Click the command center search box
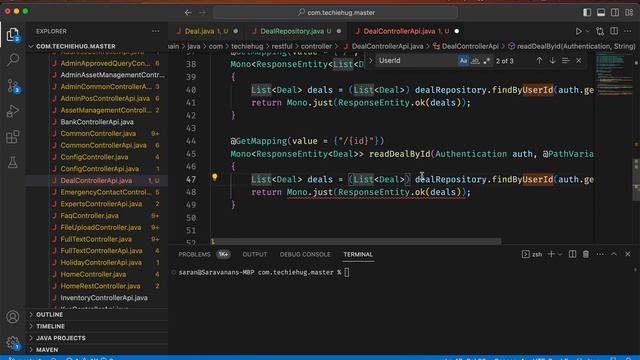Image resolution: width=640 pixels, height=360 pixels. pyautogui.click(x=335, y=13)
